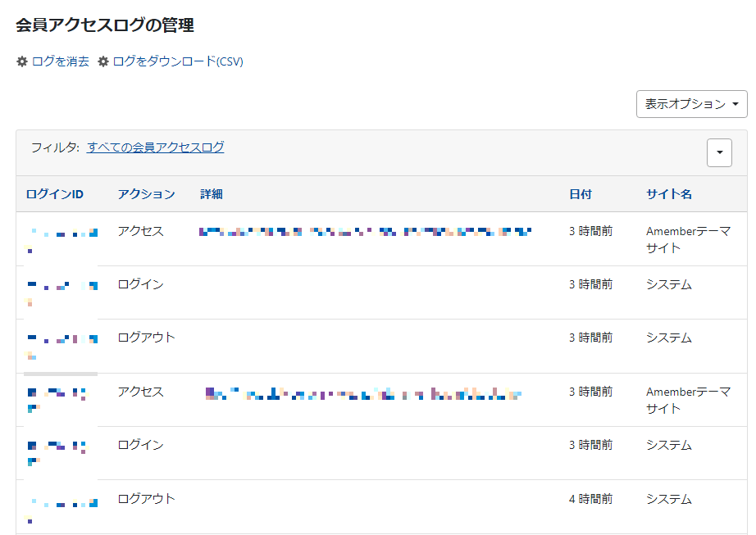Click ログイン in the fifth log row

140,445
